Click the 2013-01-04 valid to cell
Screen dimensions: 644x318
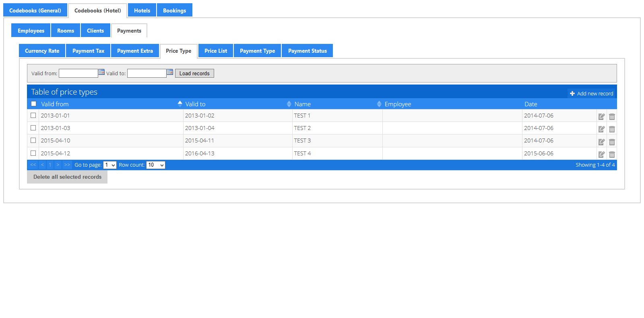click(x=238, y=128)
